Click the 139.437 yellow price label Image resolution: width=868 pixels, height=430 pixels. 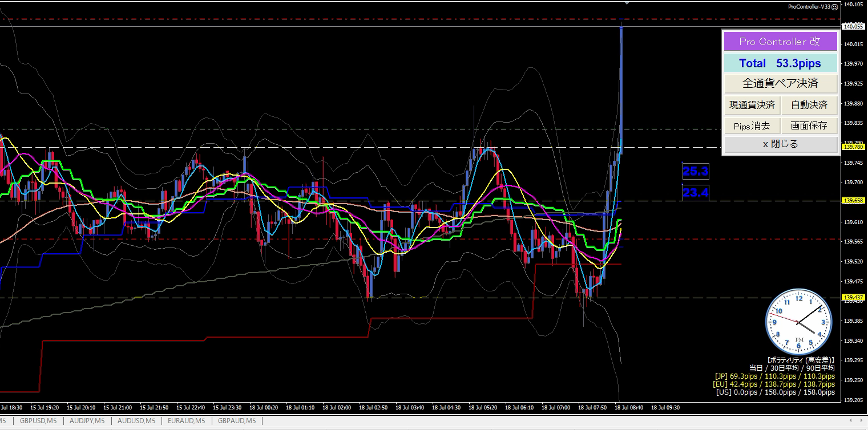[853, 298]
